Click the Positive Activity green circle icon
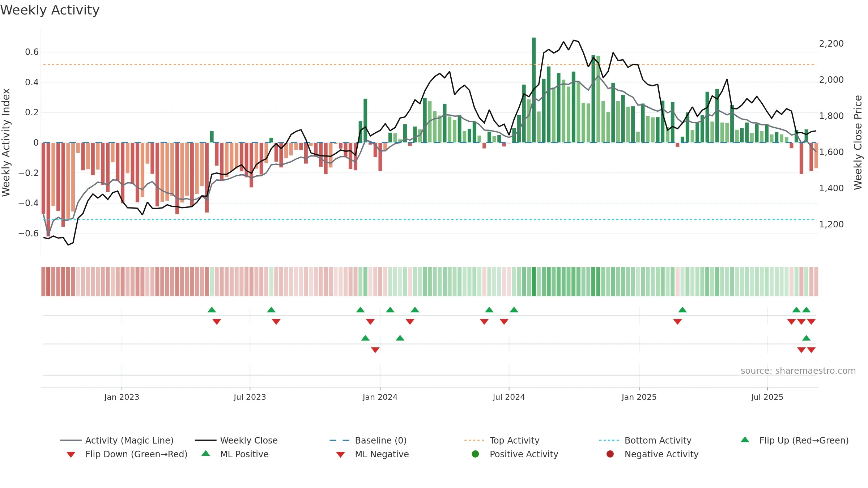Image resolution: width=868 pixels, height=488 pixels. [475, 454]
